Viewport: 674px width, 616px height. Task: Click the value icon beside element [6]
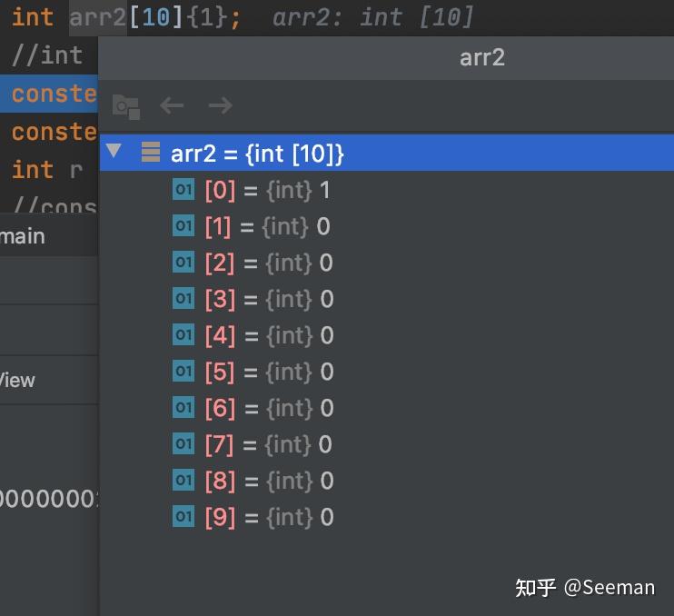183,407
